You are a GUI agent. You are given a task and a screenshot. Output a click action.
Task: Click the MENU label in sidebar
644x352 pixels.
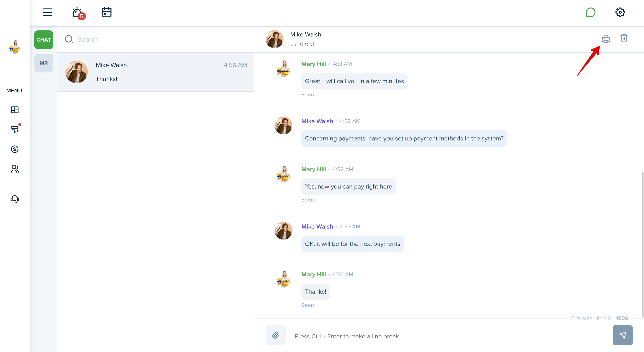(14, 91)
